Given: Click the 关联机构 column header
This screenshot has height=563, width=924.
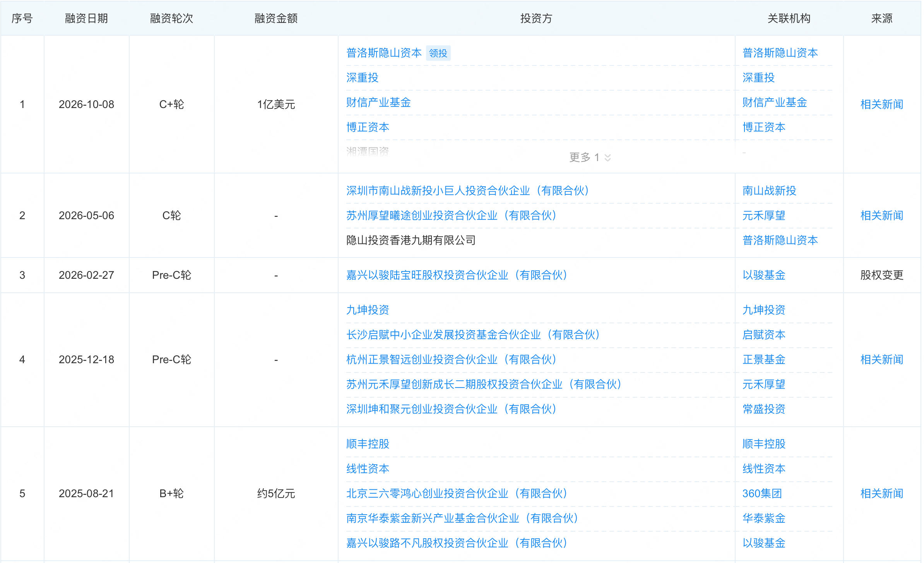Looking at the screenshot, I should [x=789, y=18].
